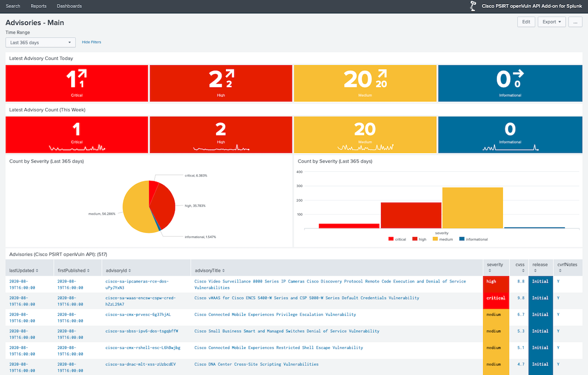Expand the Export dropdown button
Image resolution: width=588 pixels, height=375 pixels.
click(551, 22)
